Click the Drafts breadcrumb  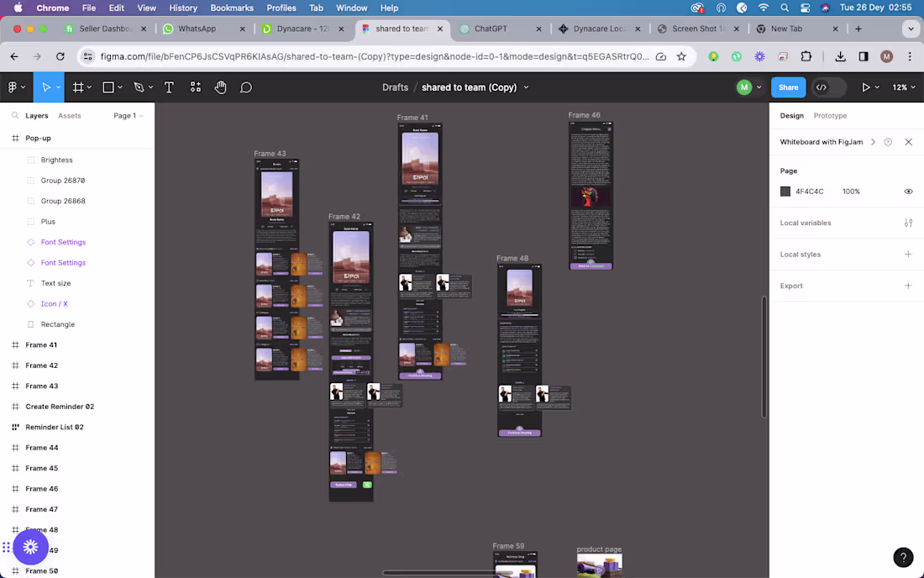tap(395, 87)
